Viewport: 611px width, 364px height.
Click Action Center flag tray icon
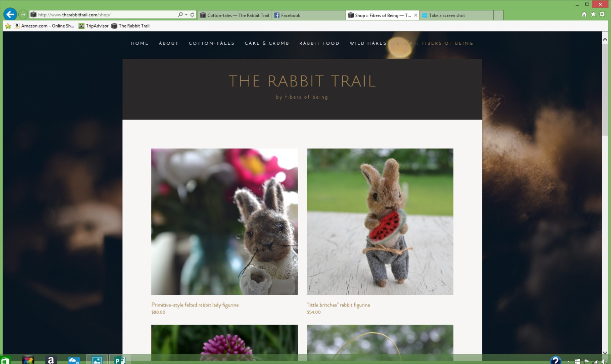coord(586,361)
